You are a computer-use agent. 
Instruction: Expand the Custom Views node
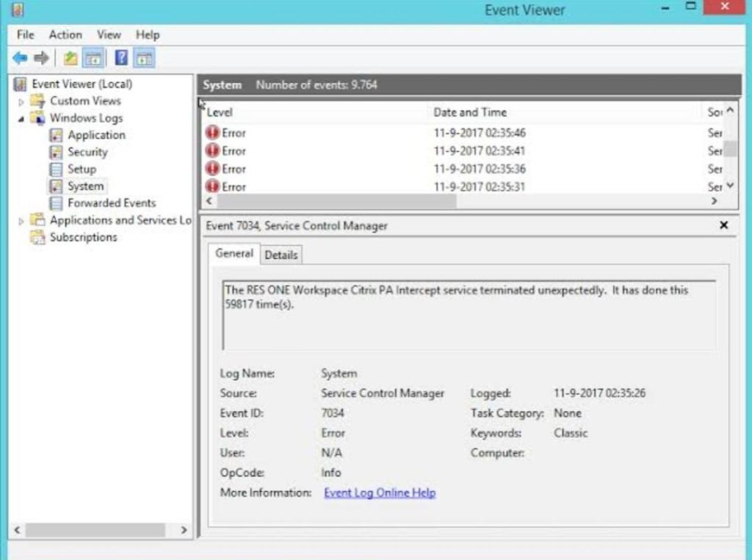(x=21, y=101)
